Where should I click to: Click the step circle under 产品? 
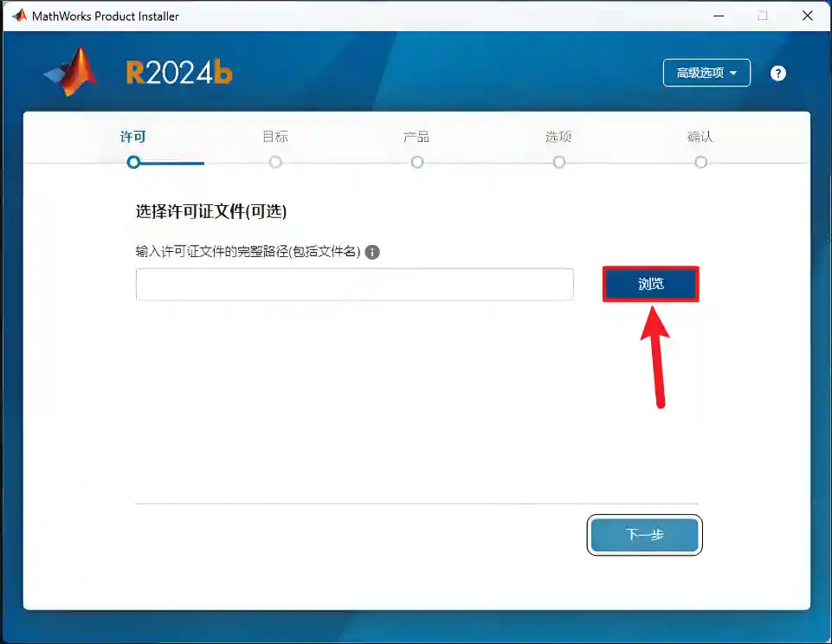(417, 162)
